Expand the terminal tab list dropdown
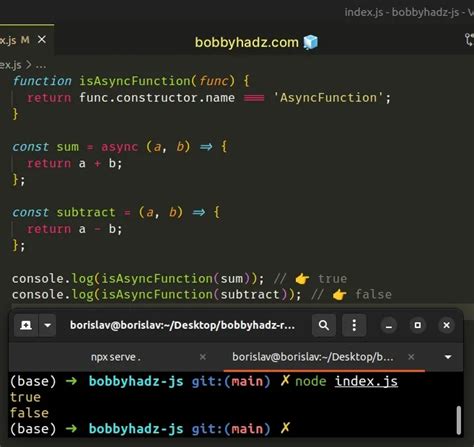The image size is (474, 447). 448,357
